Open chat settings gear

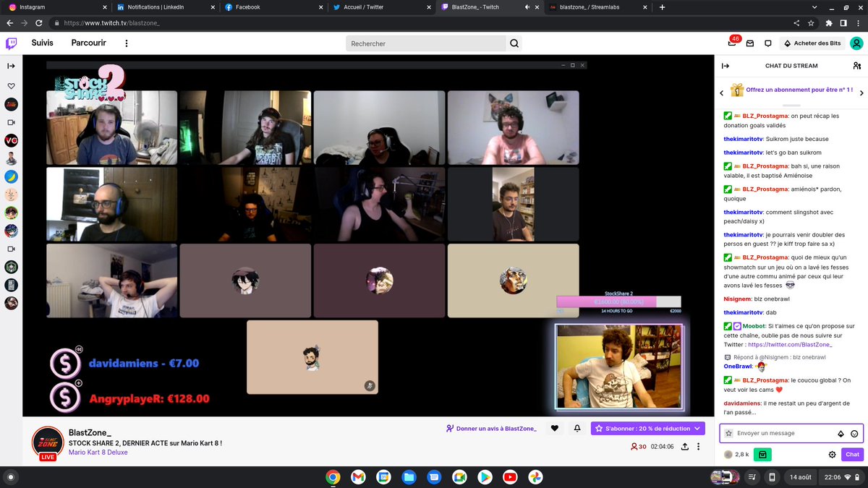point(832,455)
